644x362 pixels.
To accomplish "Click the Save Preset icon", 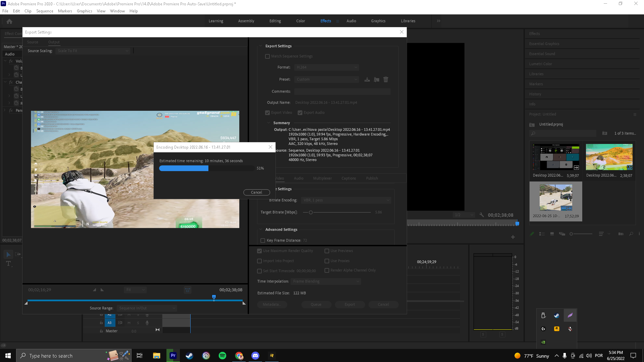I will pos(367,80).
